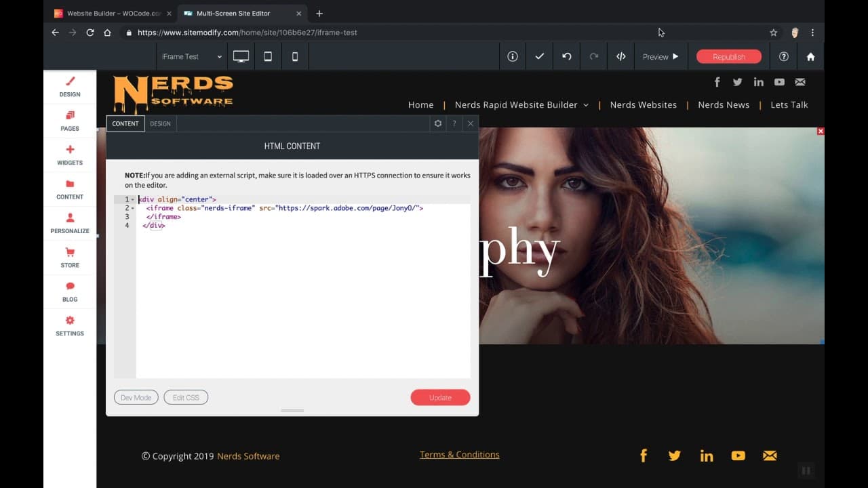Close the HTML Content popup
868x488 pixels.
(471, 123)
